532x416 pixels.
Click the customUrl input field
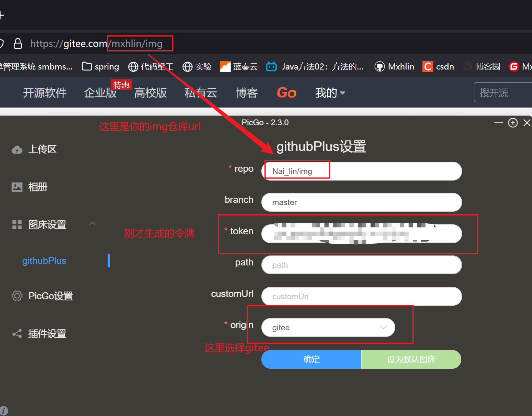[x=361, y=296]
